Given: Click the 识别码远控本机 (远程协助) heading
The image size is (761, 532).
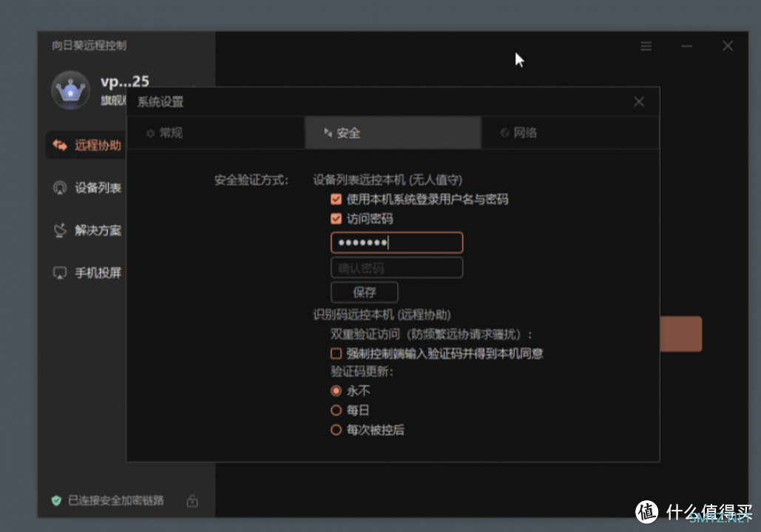Looking at the screenshot, I should click(382, 316).
